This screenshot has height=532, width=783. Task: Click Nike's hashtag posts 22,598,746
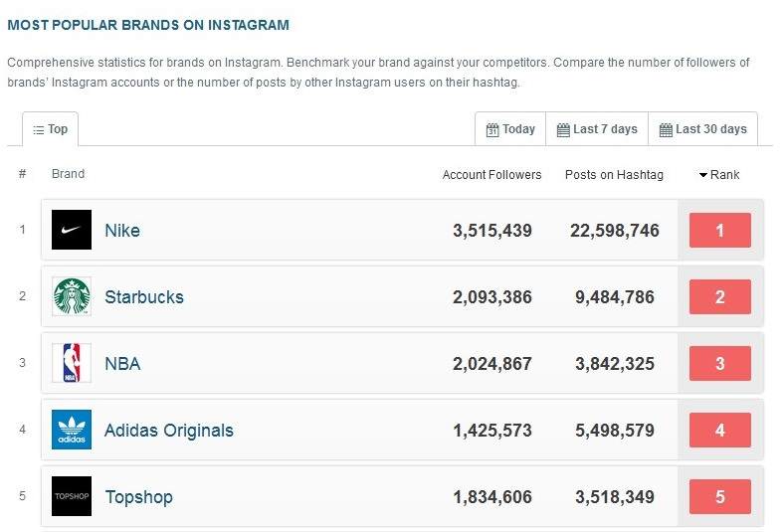click(x=615, y=231)
